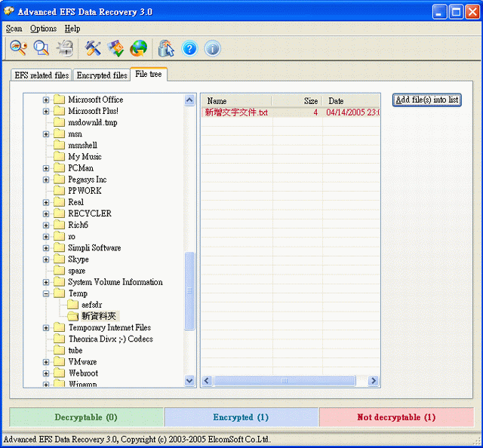Click the Not decryptable (1) red button

[x=396, y=417]
